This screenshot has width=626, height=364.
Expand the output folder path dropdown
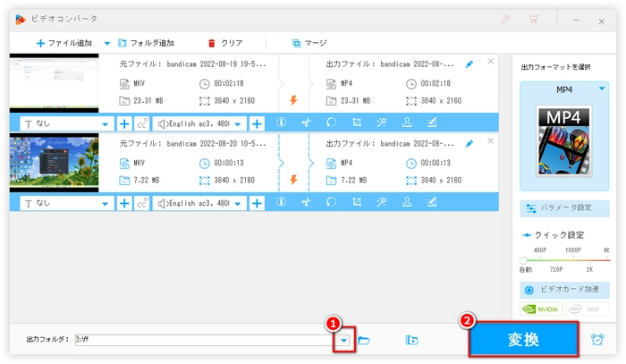tap(343, 340)
